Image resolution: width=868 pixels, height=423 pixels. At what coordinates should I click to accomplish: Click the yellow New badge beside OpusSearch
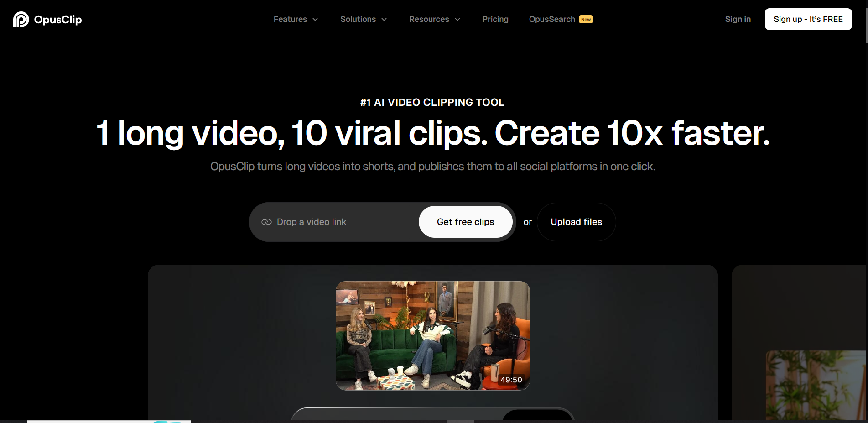coord(585,19)
